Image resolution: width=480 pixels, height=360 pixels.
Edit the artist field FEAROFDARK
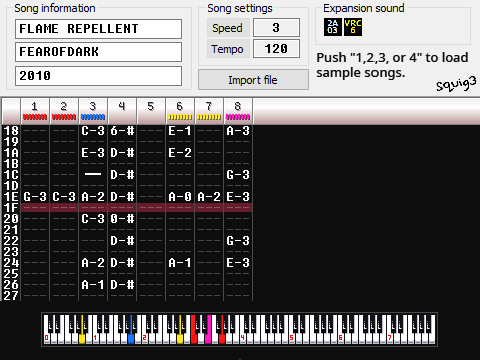[x=98, y=52]
